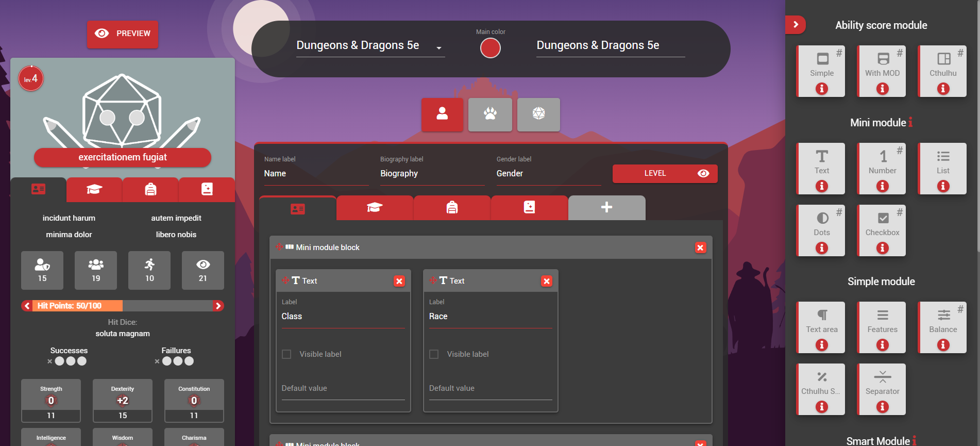
Task: Open the graduation cap tab in editor
Action: pos(375,208)
